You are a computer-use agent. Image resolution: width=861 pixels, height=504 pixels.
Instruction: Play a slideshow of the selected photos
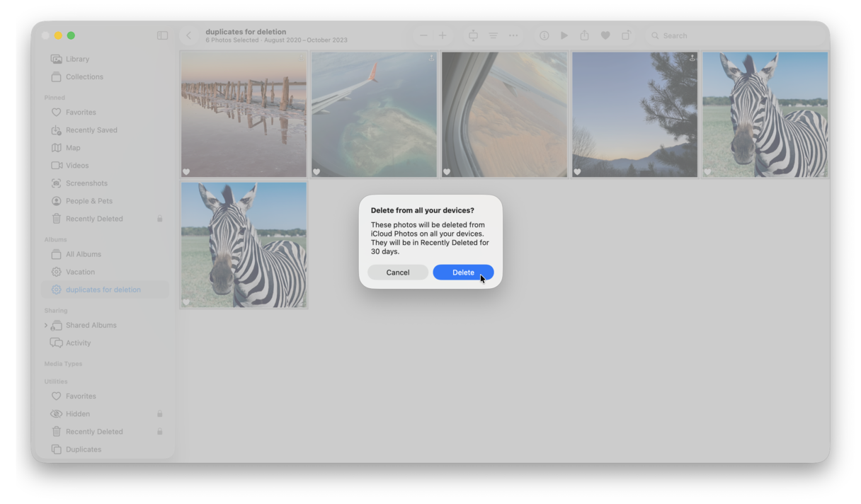(564, 35)
